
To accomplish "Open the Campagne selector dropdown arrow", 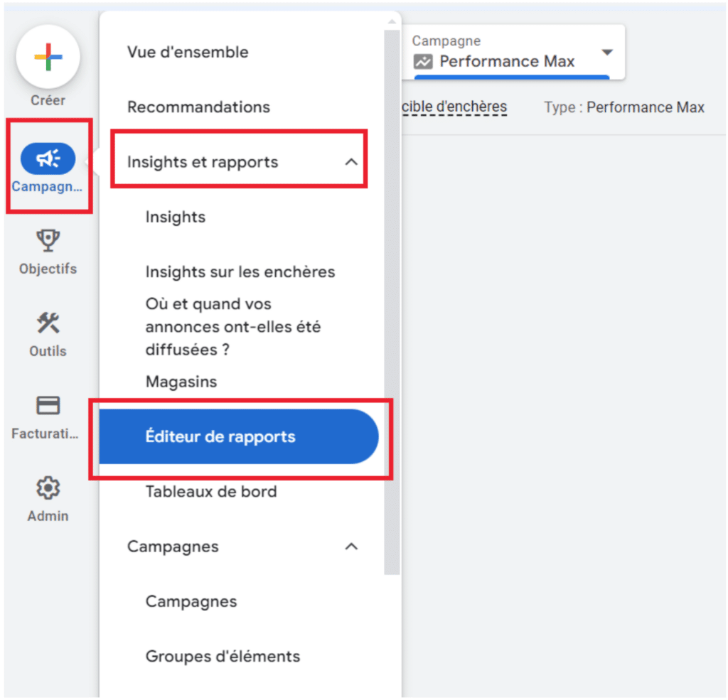I will pyautogui.click(x=607, y=52).
